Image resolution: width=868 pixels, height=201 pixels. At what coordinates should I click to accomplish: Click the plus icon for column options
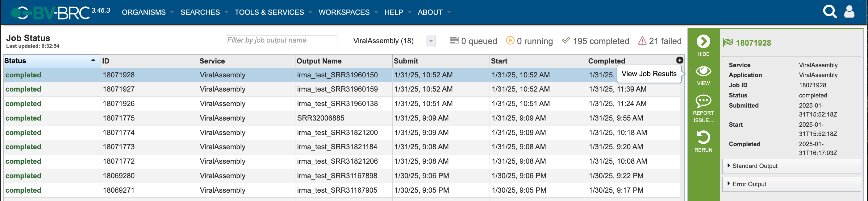(679, 60)
